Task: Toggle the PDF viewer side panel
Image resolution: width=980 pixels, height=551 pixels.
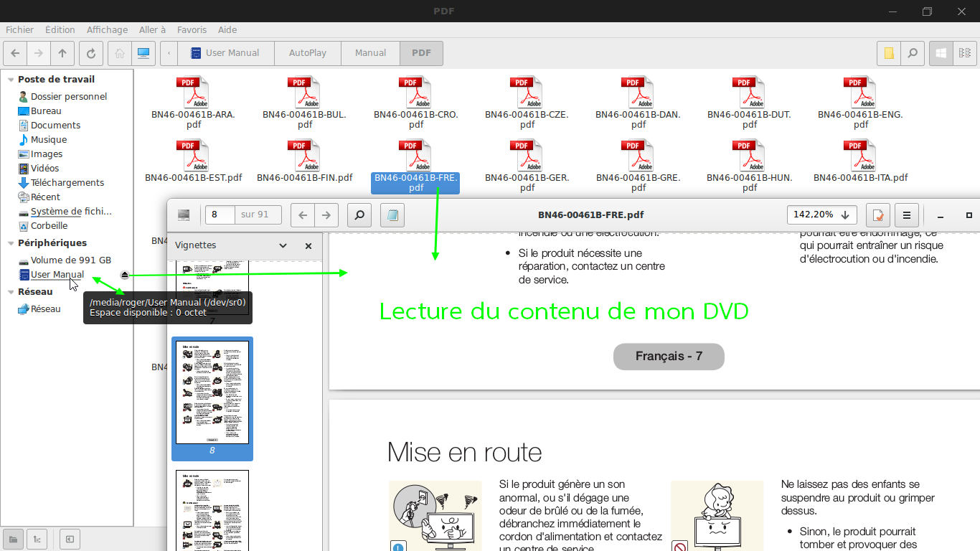Action: pyautogui.click(x=184, y=215)
